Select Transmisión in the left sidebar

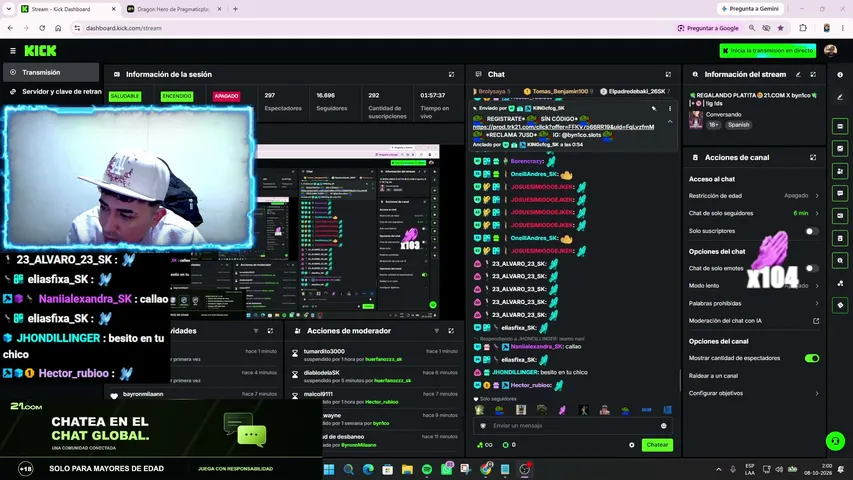point(51,72)
